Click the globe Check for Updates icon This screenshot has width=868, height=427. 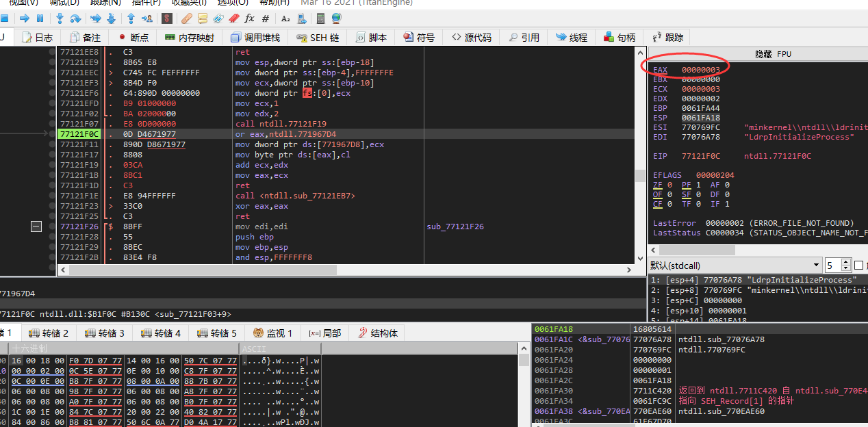pyautogui.click(x=336, y=18)
